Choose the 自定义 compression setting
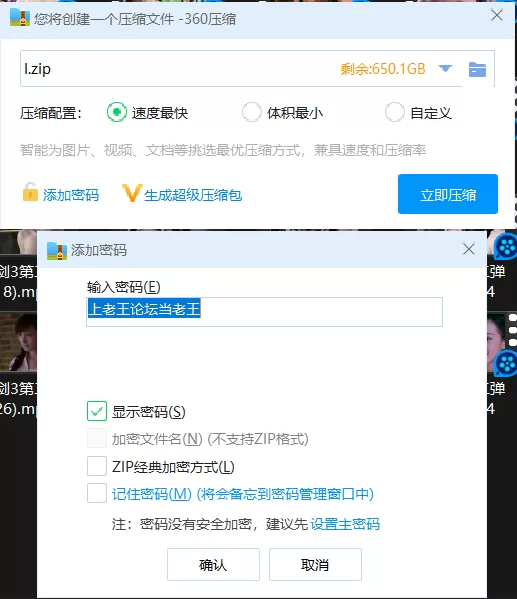The width and height of the screenshot is (517, 599). tap(394, 112)
